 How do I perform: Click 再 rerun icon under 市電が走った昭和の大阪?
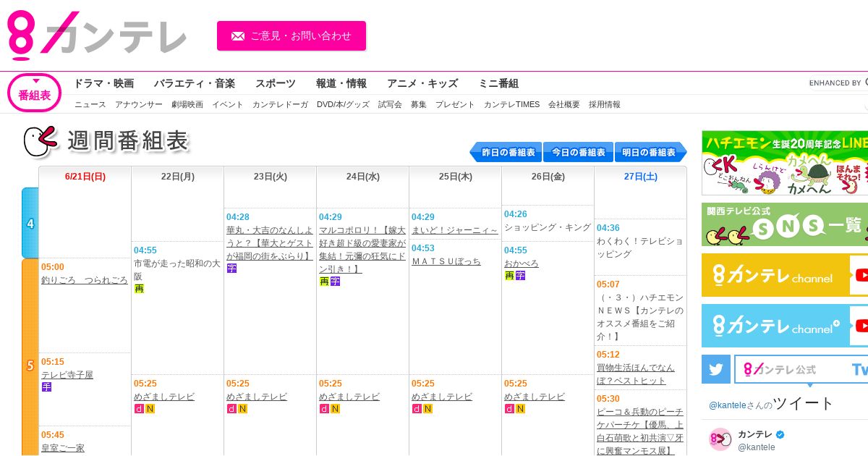(139, 289)
